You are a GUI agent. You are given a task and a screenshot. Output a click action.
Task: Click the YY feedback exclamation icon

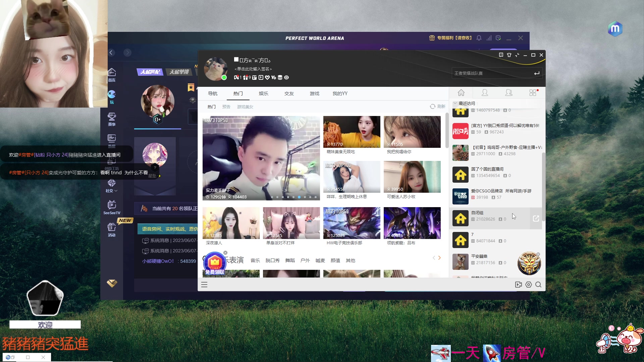coord(501,55)
